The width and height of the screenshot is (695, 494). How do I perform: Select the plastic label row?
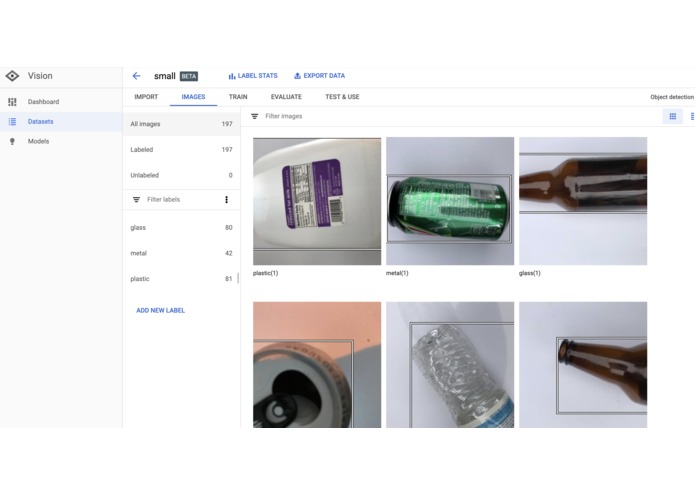(181, 279)
